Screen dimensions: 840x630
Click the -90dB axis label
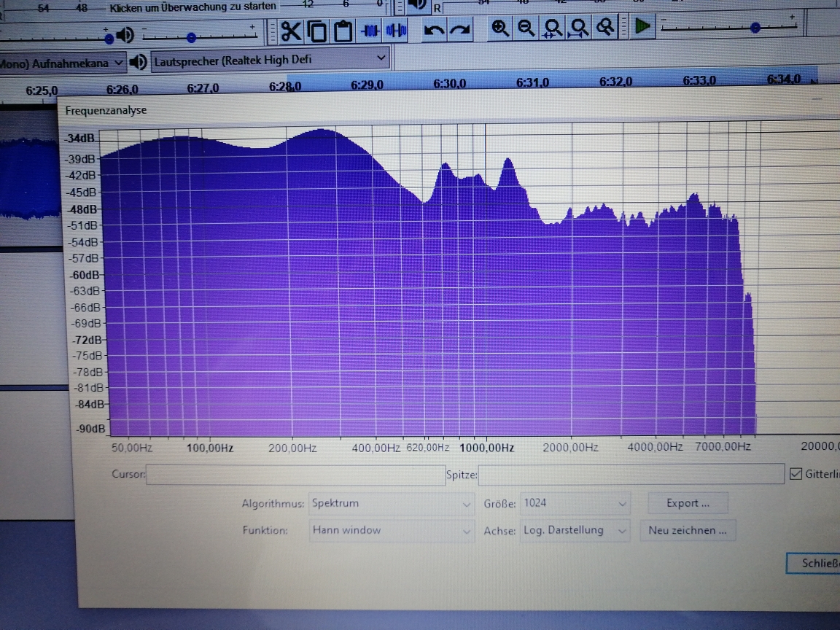coord(91,429)
